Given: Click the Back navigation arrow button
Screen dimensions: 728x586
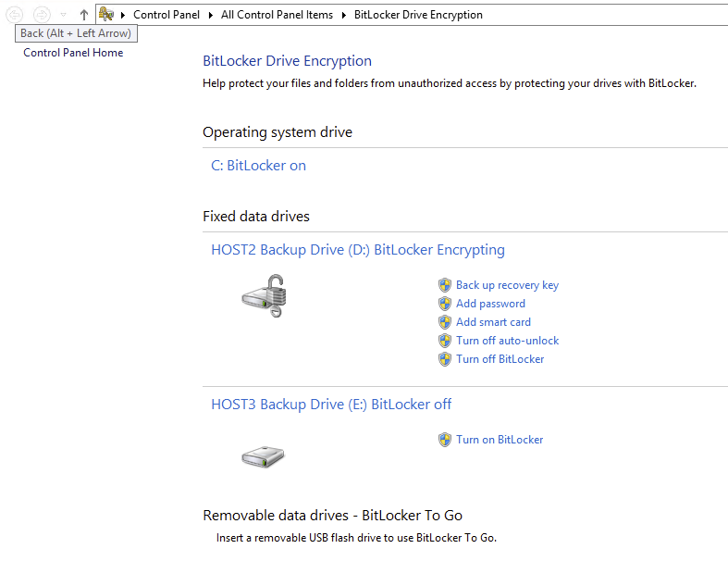Looking at the screenshot, I should coord(15,14).
